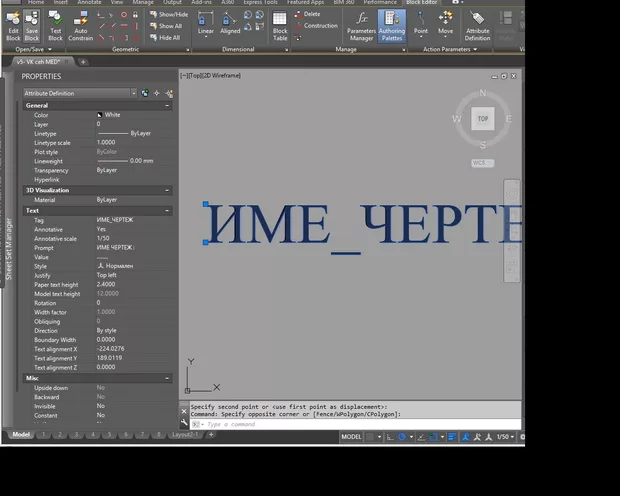Collapse the Text properties section
This screenshot has height=496, width=620.
[167, 211]
